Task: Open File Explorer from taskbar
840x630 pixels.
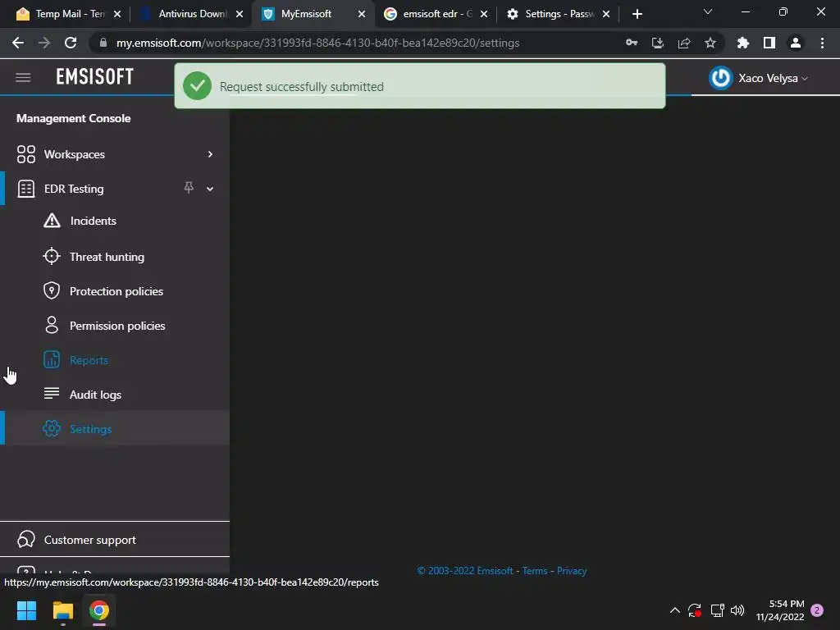Action: (x=62, y=610)
